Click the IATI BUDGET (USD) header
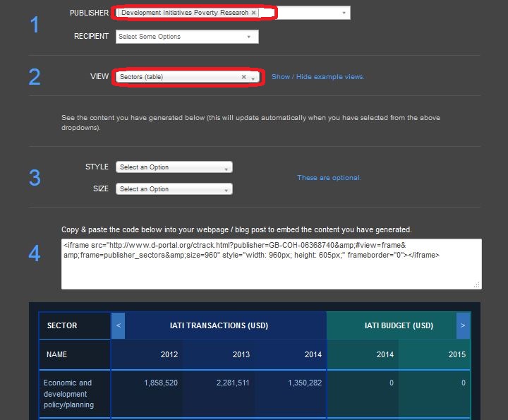Screen dimensions: 508x420 click(x=399, y=325)
